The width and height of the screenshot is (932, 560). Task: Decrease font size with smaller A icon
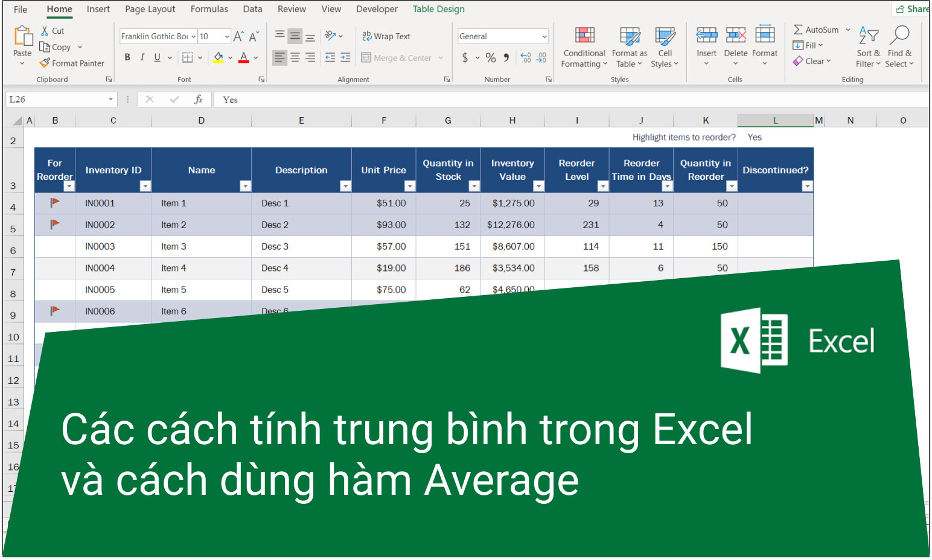coord(254,36)
